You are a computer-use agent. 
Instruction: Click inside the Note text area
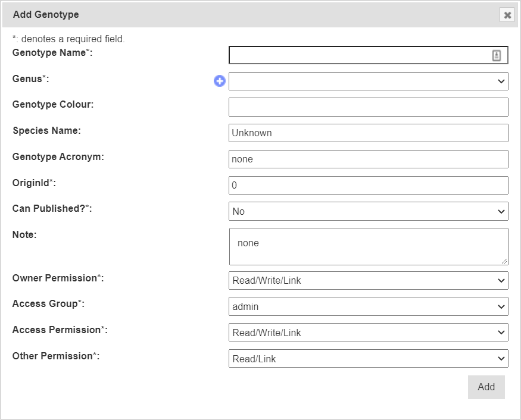pyautogui.click(x=368, y=246)
